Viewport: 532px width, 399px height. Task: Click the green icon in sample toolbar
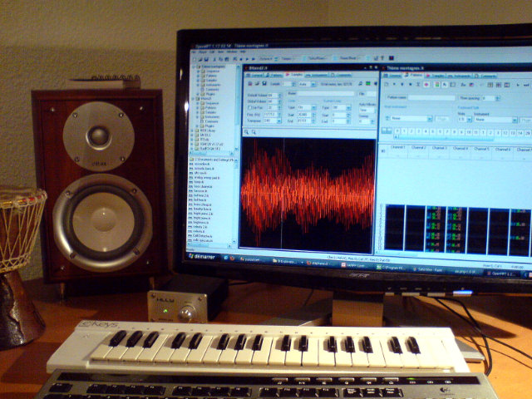tap(367, 83)
